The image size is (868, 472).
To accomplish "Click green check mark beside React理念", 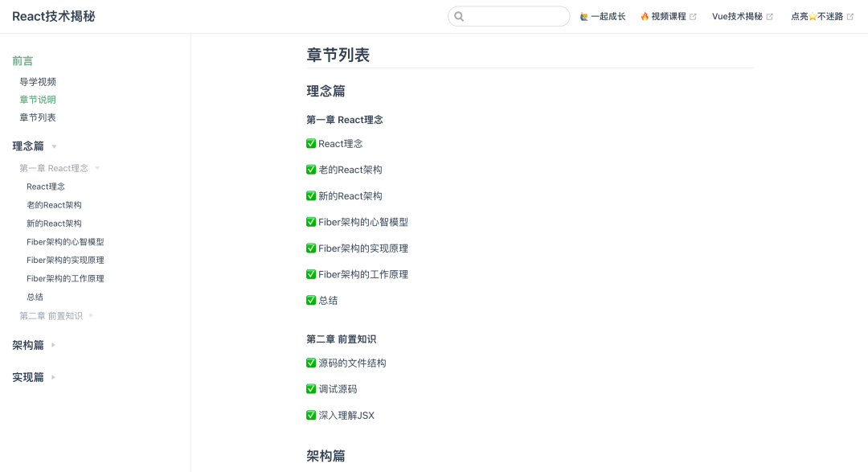I will (311, 143).
